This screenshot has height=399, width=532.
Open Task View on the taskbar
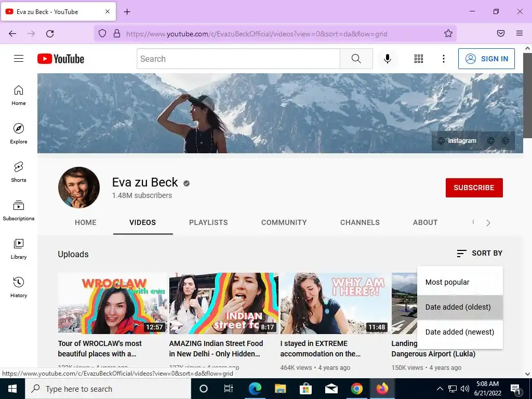pyautogui.click(x=229, y=389)
